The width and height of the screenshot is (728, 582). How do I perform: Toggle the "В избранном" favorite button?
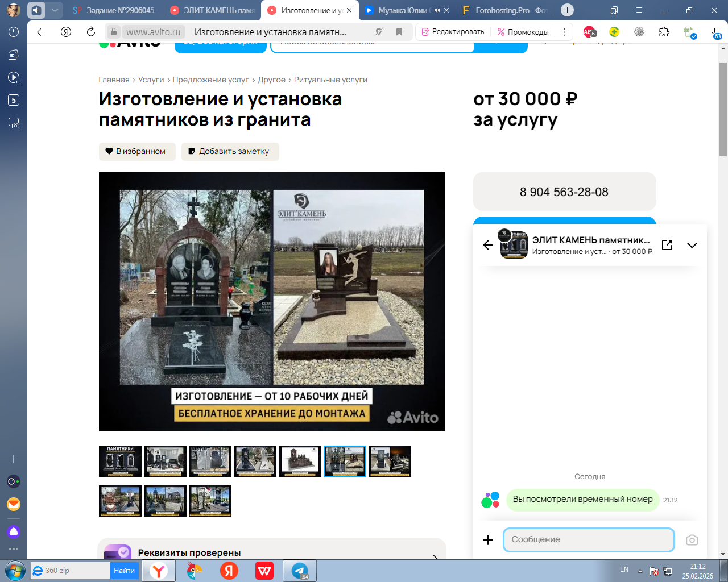[x=137, y=151]
